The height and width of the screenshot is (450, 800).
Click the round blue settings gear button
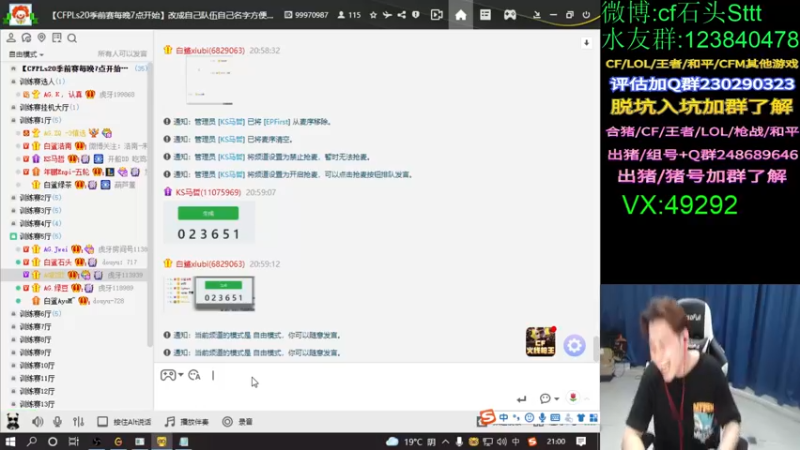pyautogui.click(x=574, y=346)
